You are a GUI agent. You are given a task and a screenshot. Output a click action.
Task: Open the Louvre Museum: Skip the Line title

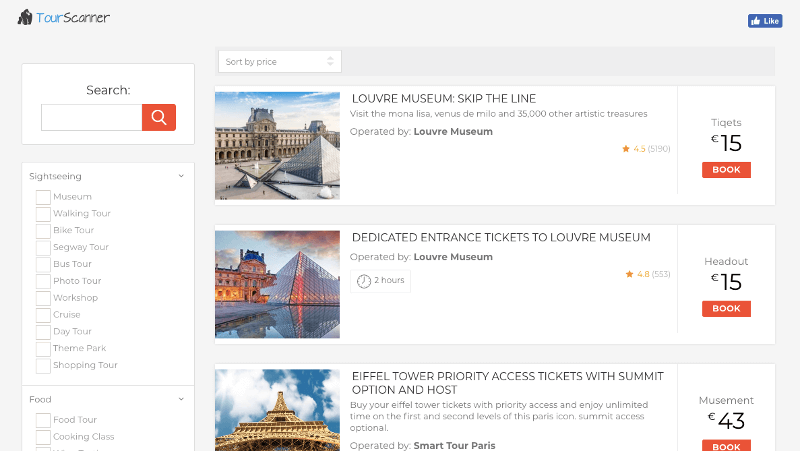point(444,98)
